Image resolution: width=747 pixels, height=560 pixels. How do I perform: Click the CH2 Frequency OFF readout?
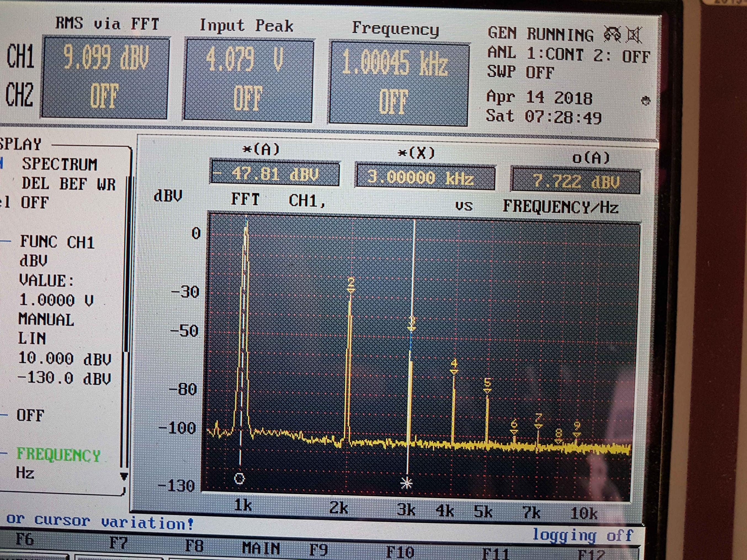point(394,102)
